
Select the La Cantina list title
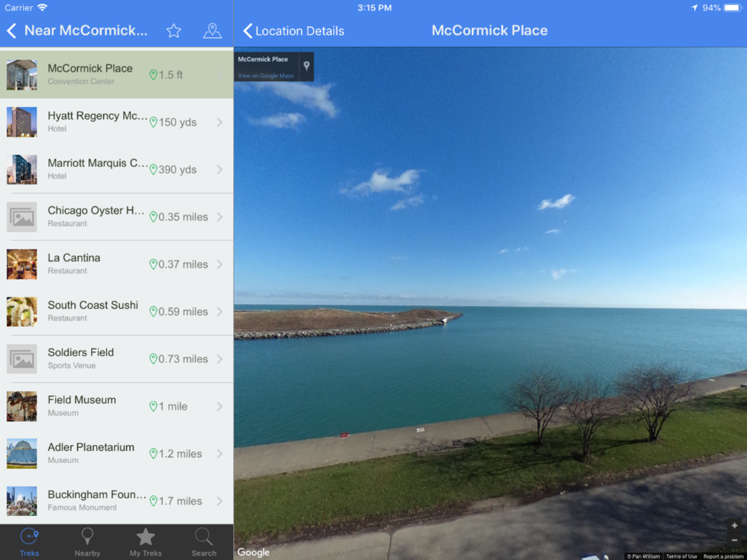[74, 258]
